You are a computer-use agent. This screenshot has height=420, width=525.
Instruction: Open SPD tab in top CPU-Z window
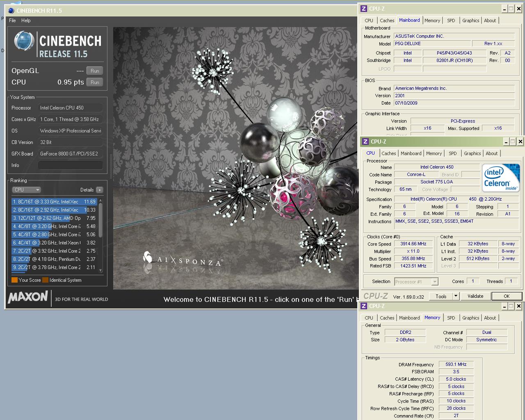click(451, 21)
